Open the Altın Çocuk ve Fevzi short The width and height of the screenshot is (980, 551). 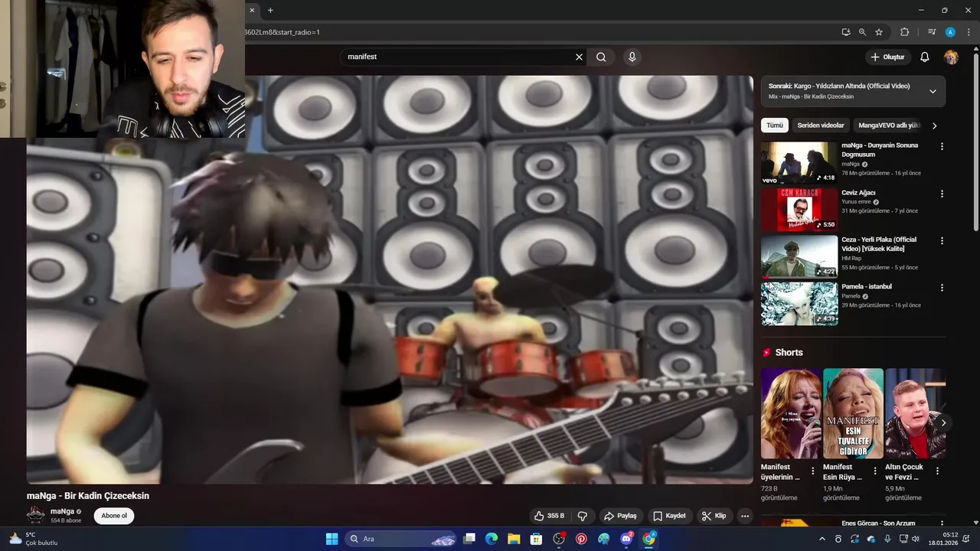(915, 413)
